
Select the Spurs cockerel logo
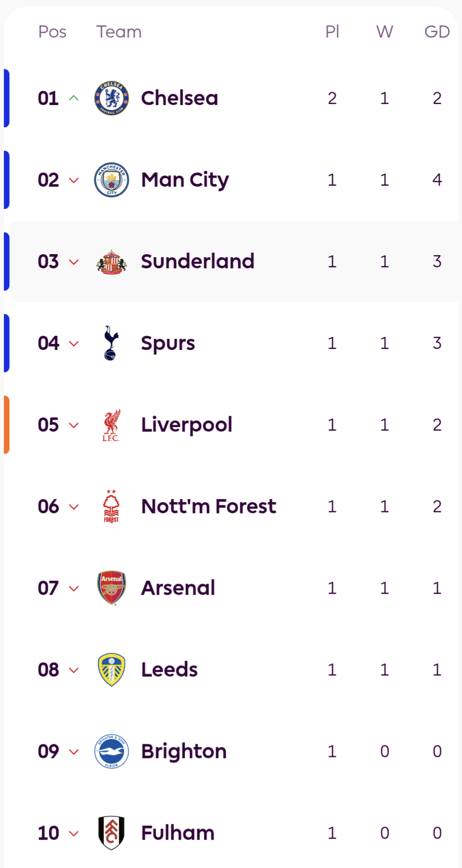[111, 343]
